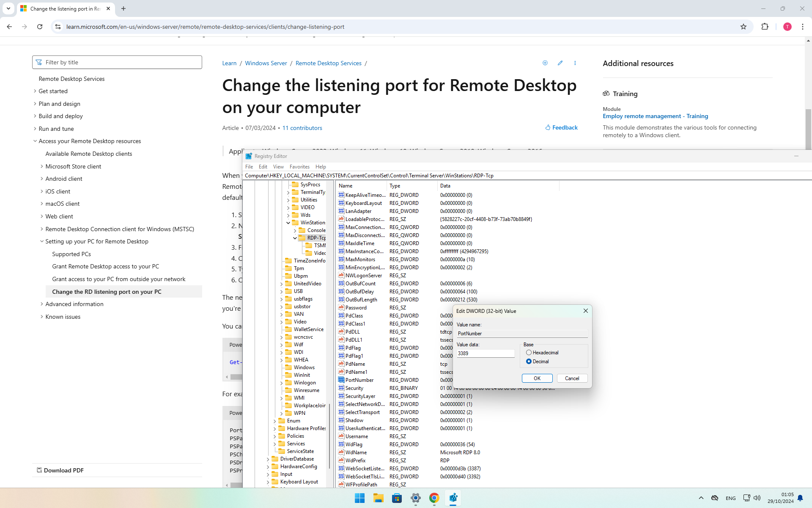Select the Policies registry key
The width and height of the screenshot is (812, 508).
[x=295, y=436]
